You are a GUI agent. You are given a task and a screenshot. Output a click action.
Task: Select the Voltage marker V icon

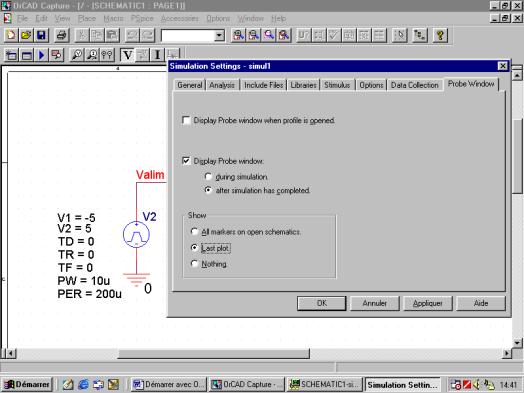[x=127, y=55]
